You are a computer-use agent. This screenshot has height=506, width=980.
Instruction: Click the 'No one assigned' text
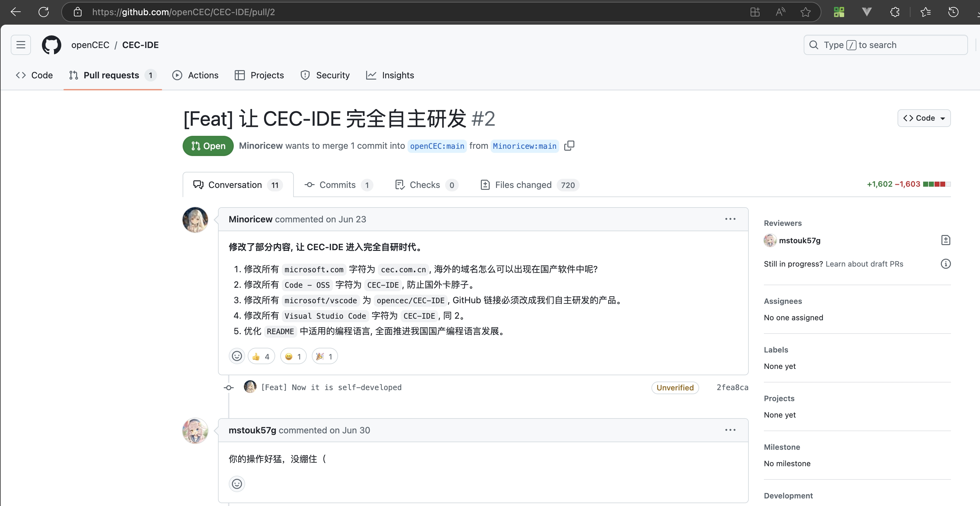tap(793, 317)
